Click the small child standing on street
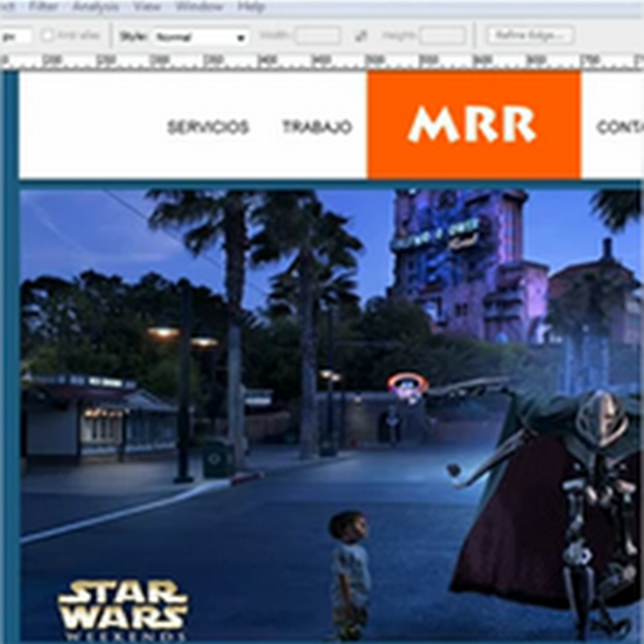This screenshot has width=644, height=644. (x=349, y=572)
